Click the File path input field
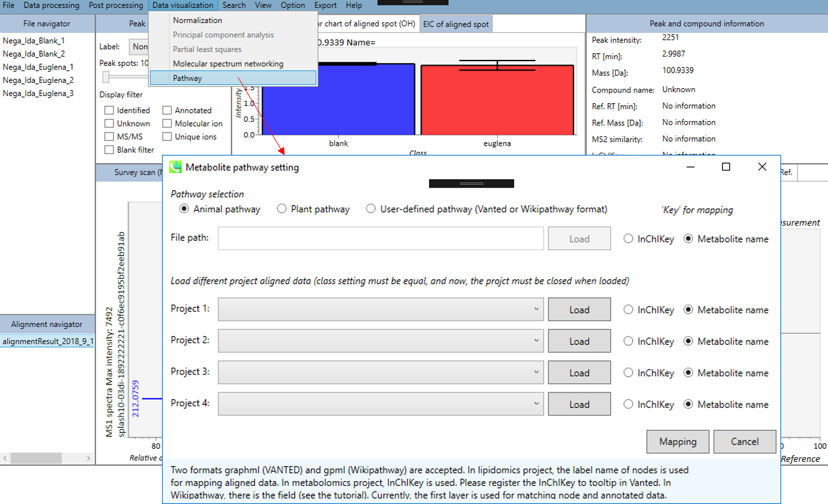 click(381, 238)
